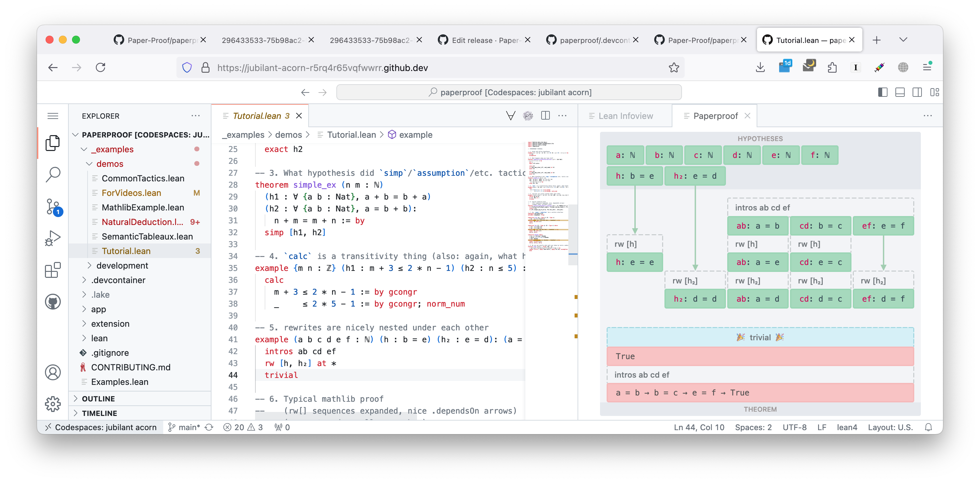This screenshot has height=483, width=980.
Task: Toggle the secondary side bar layout icon
Action: pyautogui.click(x=917, y=92)
